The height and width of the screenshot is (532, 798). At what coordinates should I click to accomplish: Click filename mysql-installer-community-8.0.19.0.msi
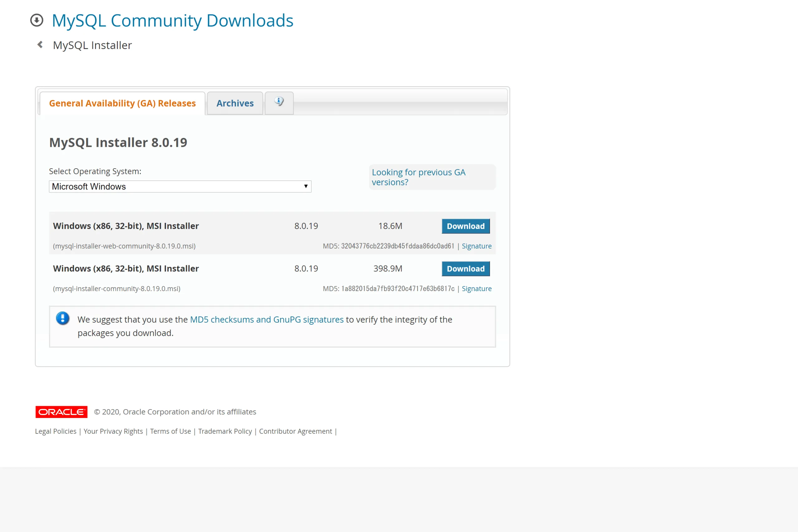pyautogui.click(x=117, y=288)
